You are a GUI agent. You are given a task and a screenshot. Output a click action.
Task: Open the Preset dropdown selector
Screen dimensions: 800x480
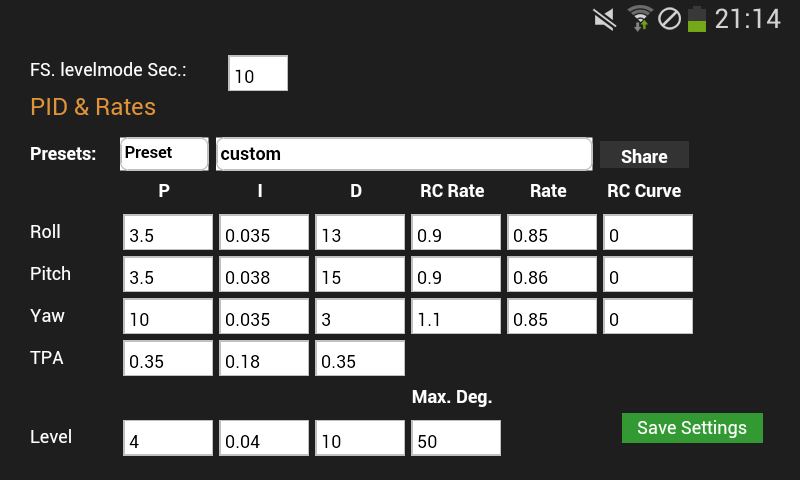pyautogui.click(x=164, y=154)
